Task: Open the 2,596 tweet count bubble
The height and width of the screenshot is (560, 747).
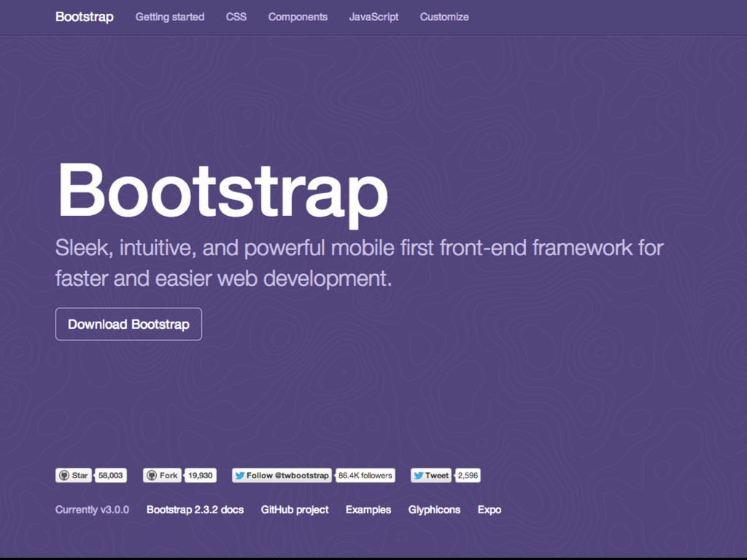Action: [x=468, y=475]
